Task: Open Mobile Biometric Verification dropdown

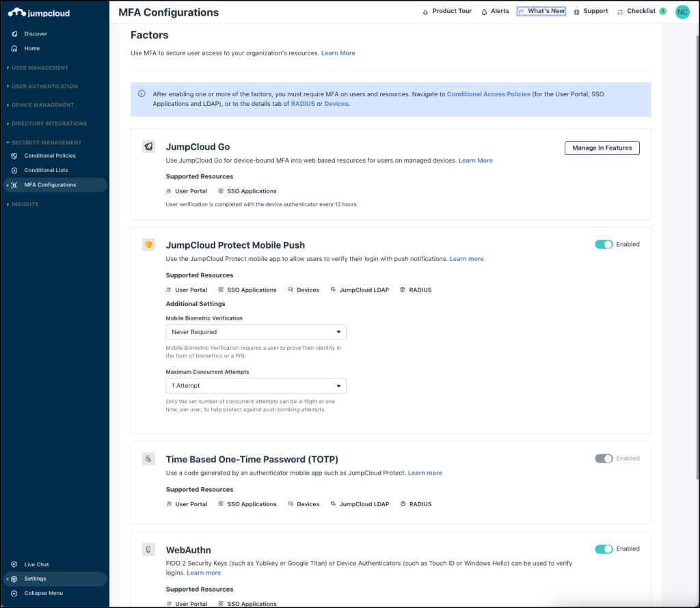Action: 256,332
